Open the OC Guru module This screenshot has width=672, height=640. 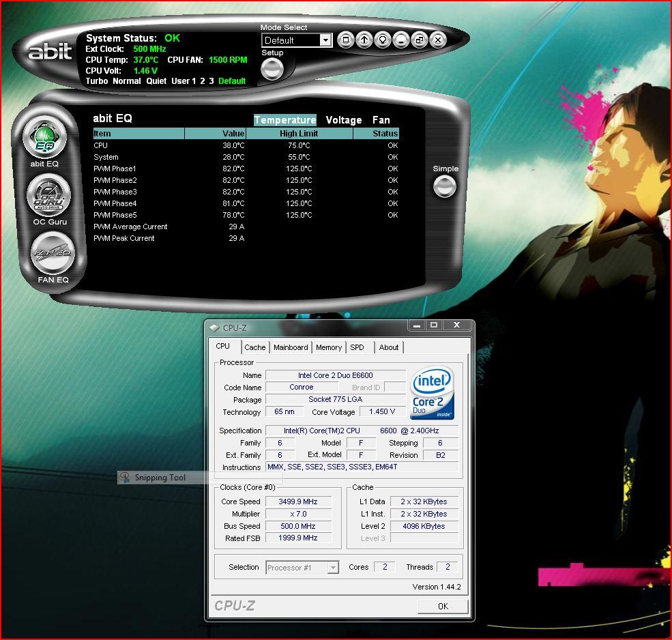coord(48,196)
